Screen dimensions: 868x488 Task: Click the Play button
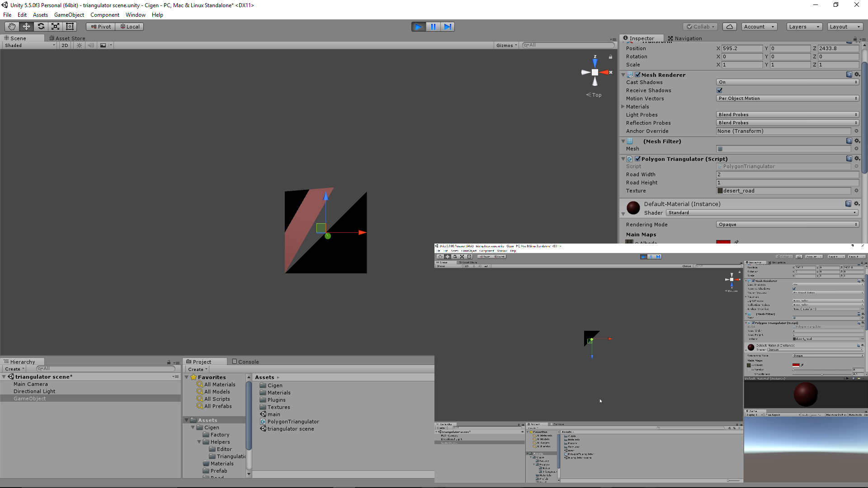pos(419,27)
